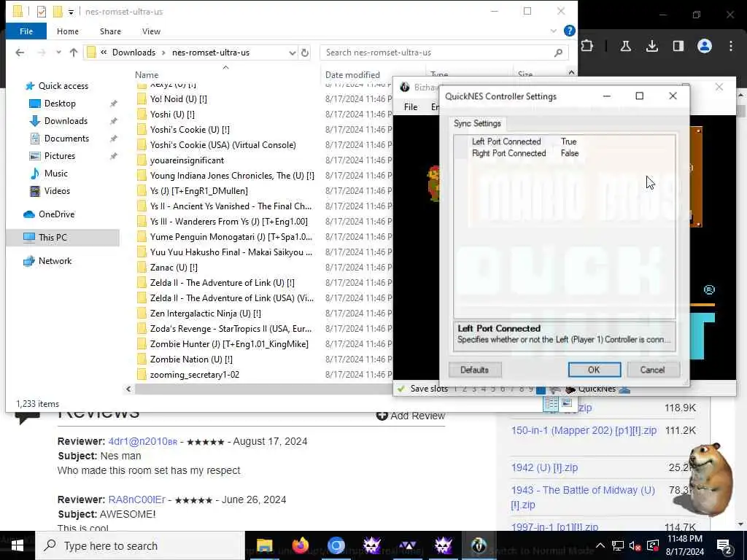The image size is (747, 560).
Task: Click the Type here to search box
Action: click(x=140, y=545)
